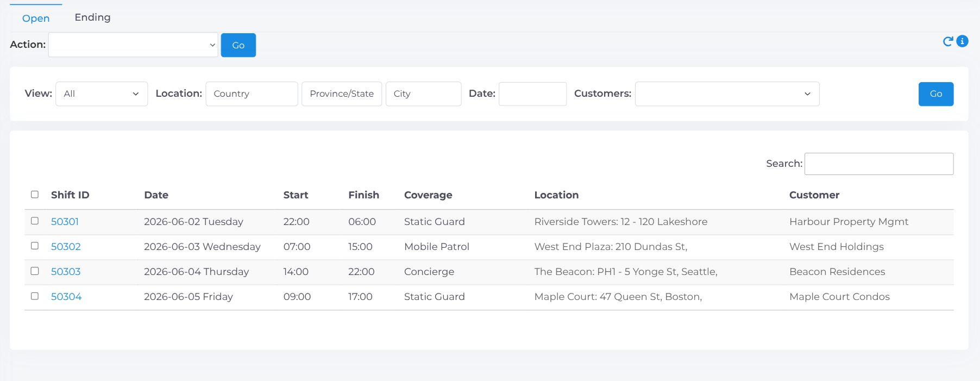Select the 2026-06-05 Friday date cell

188,297
